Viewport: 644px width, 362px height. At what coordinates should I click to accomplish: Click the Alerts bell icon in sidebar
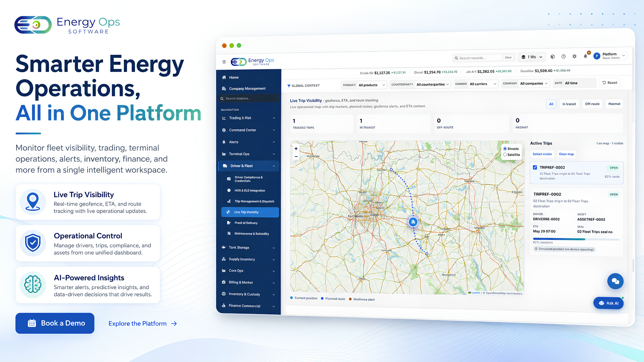pyautogui.click(x=224, y=142)
